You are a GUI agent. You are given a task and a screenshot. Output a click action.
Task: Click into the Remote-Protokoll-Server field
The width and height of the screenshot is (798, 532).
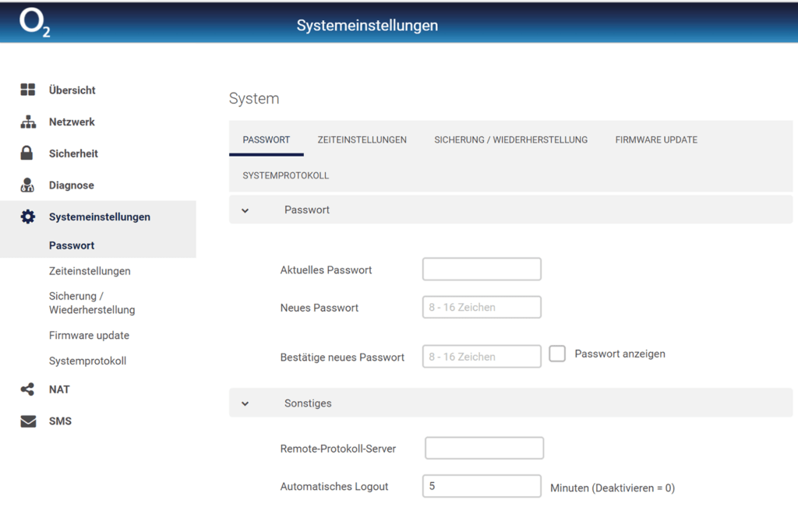pyautogui.click(x=484, y=449)
